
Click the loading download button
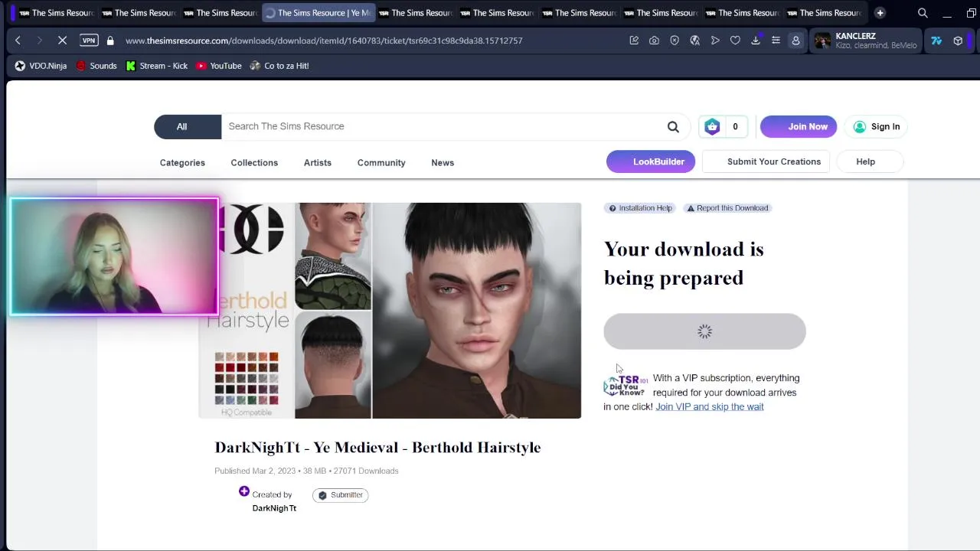click(x=704, y=331)
